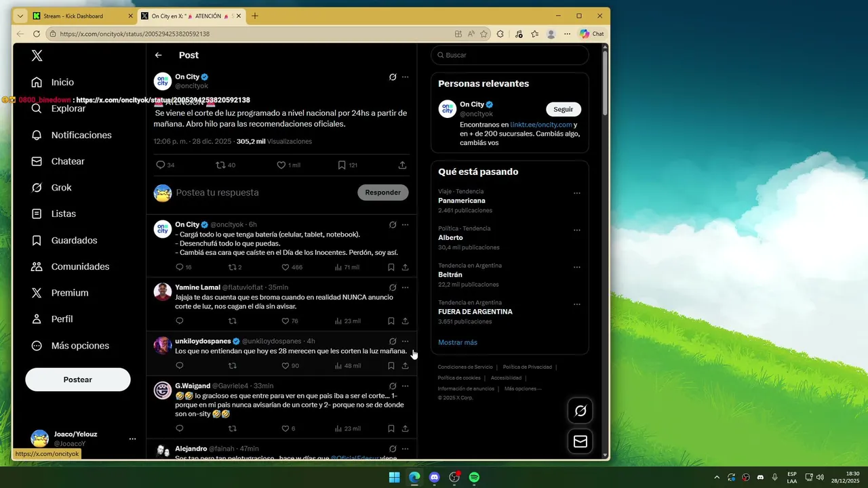Bookmark the main post with 121 saves

click(x=342, y=165)
